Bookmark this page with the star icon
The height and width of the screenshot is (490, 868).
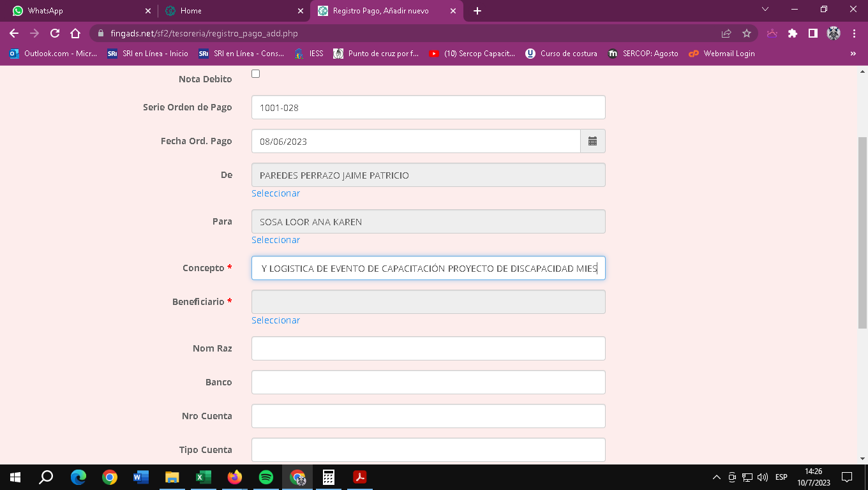tap(746, 33)
